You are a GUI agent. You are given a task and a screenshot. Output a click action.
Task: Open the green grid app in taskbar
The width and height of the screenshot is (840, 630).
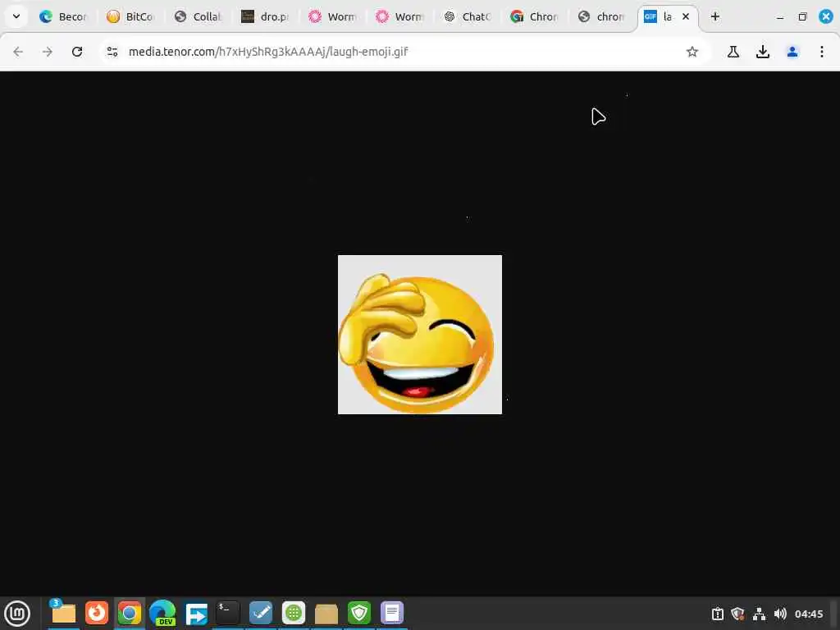tap(294, 612)
